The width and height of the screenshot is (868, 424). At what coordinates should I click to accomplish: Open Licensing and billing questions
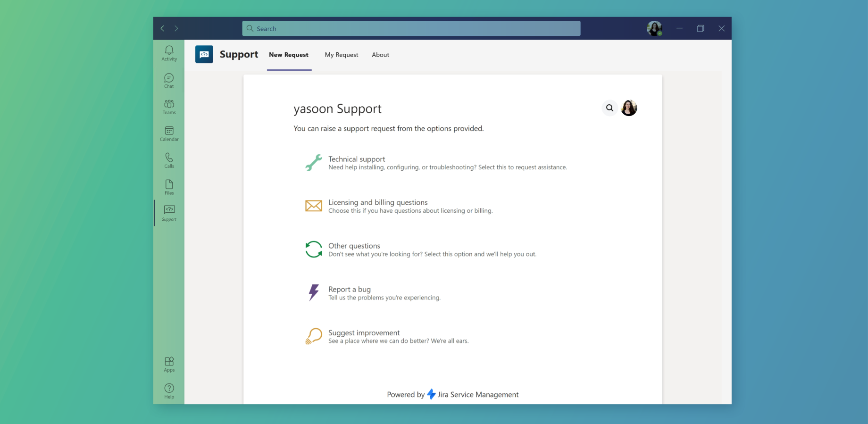pos(378,203)
